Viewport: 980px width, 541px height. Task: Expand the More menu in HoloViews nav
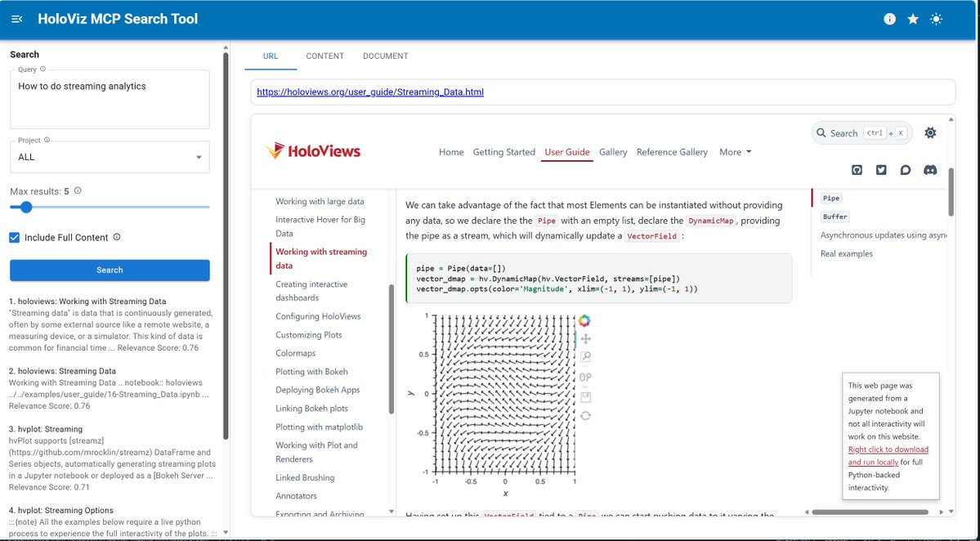(735, 152)
